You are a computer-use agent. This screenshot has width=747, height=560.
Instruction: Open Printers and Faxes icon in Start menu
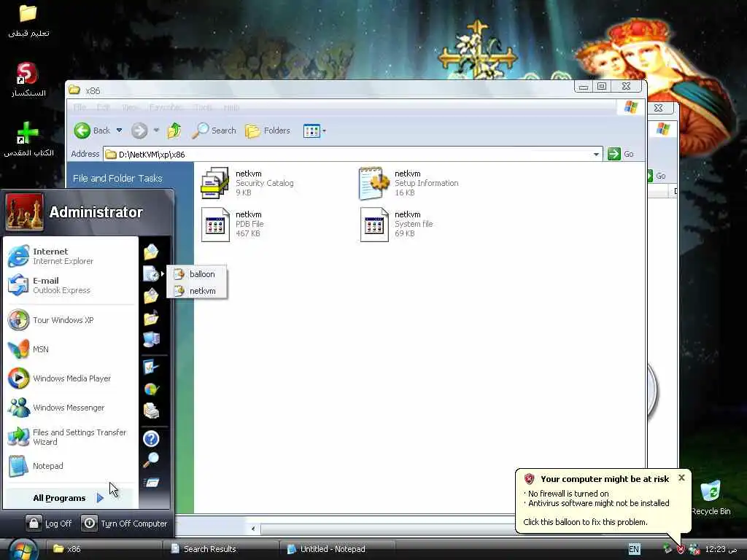[151, 411]
